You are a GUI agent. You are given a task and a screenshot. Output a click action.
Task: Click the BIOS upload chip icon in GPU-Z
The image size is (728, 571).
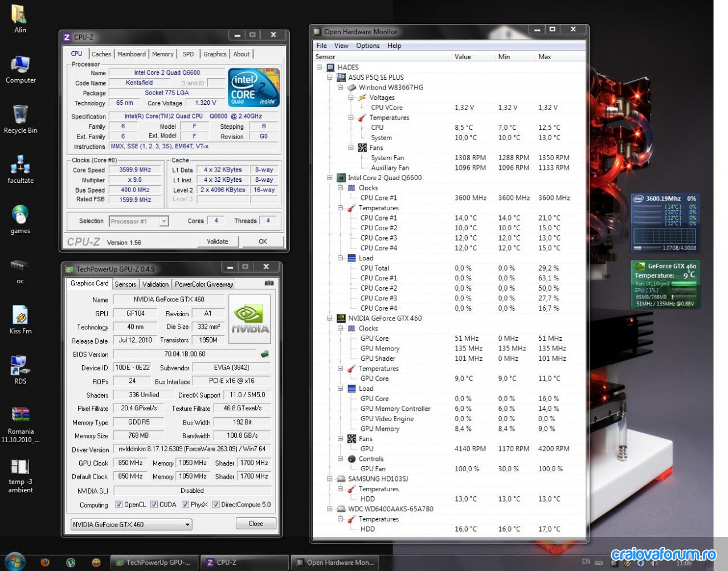pyautogui.click(x=265, y=354)
